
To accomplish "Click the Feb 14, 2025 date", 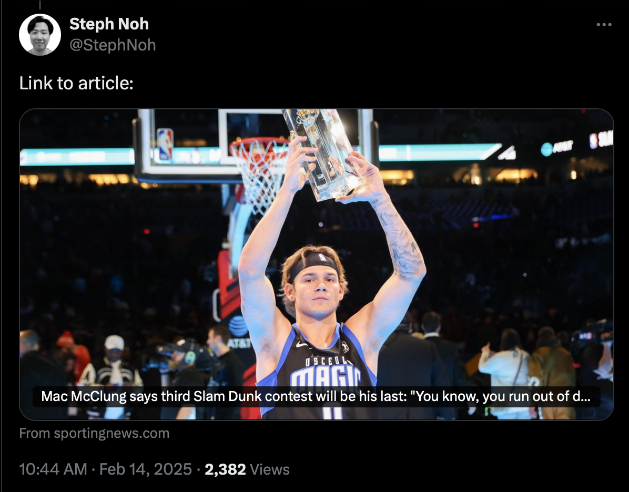I will (146, 469).
